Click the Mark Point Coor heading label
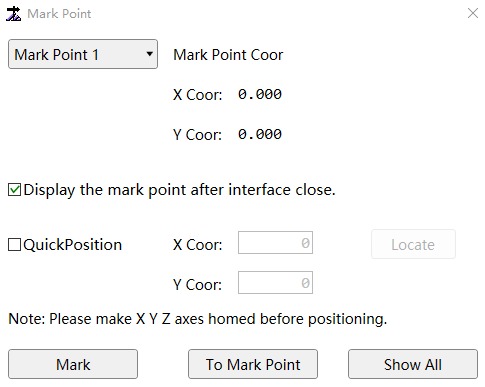Image resolution: width=485 pixels, height=387 pixels. click(x=228, y=55)
